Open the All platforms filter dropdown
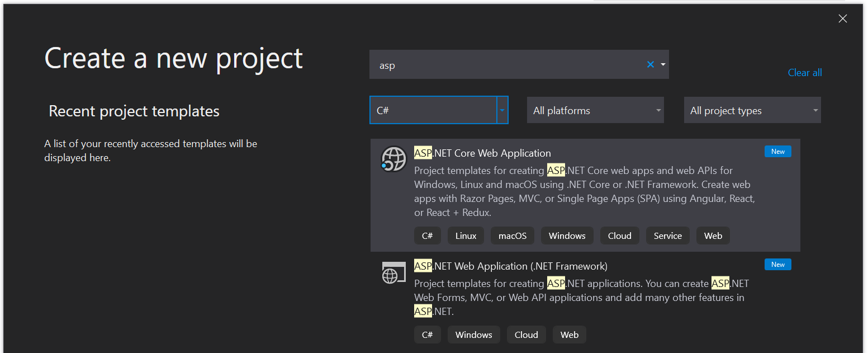The image size is (868, 353). click(595, 110)
